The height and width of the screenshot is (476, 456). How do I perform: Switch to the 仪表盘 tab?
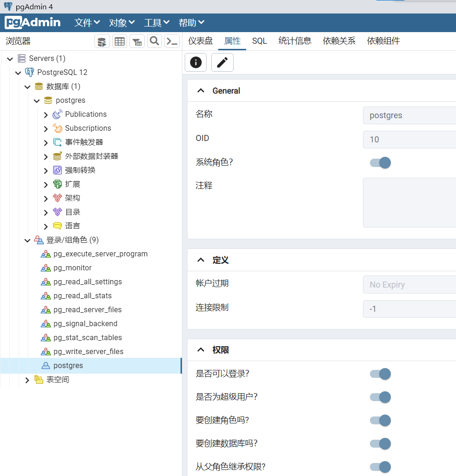coord(201,41)
